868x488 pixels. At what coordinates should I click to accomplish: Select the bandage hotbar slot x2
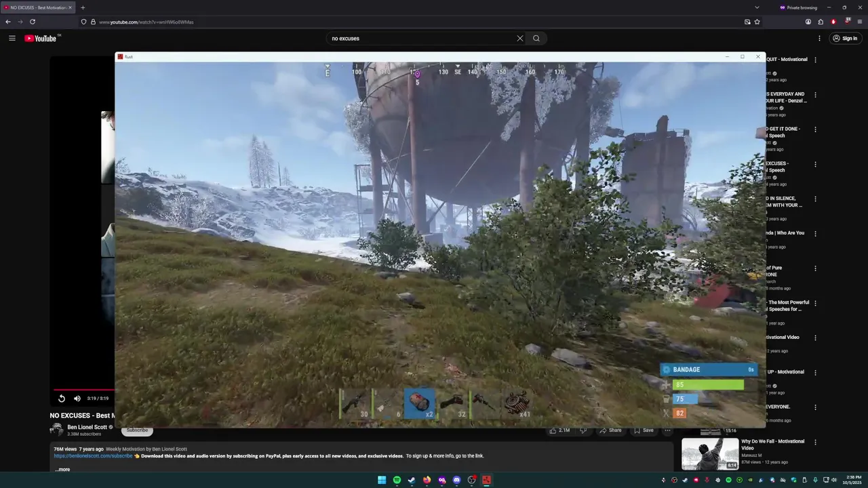[420, 403]
